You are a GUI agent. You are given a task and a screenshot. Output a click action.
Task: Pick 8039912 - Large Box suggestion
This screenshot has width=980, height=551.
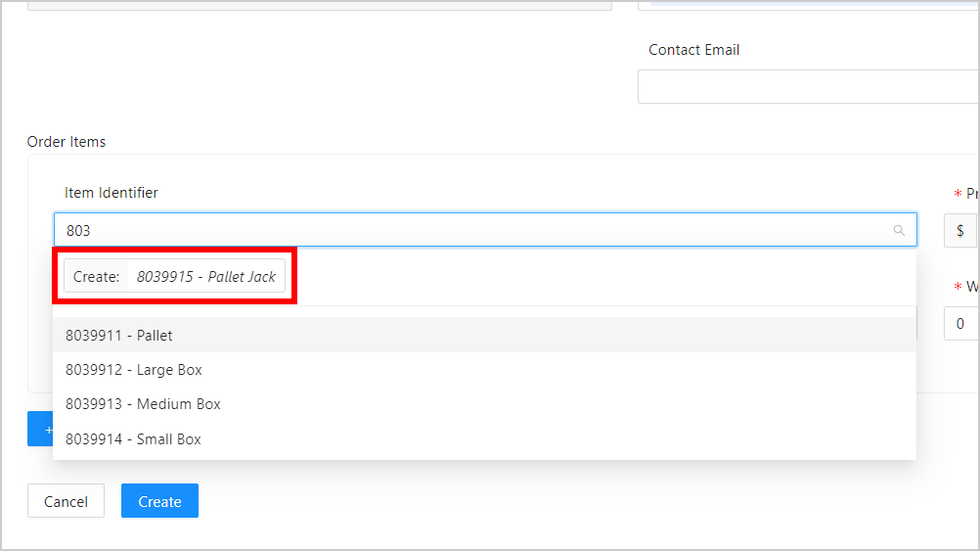tap(134, 370)
